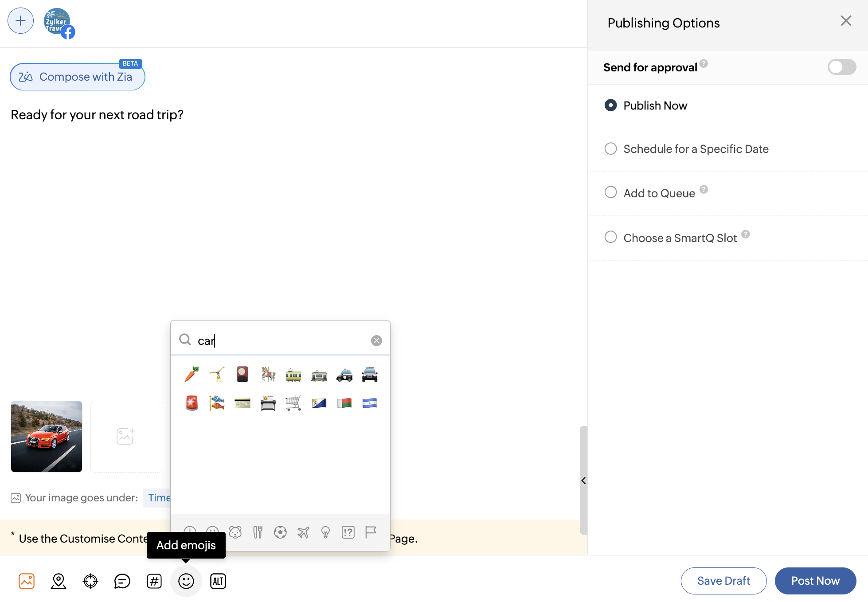Choose the shopping cart emoji
The image size is (868, 602).
(293, 403)
